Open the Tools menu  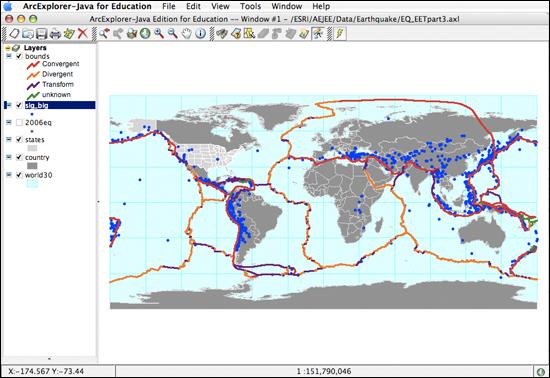[x=250, y=6]
